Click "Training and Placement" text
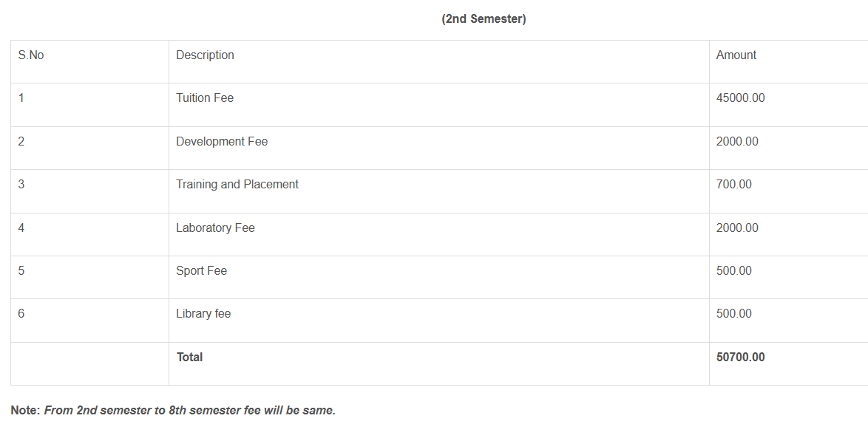The image size is (868, 424). (x=237, y=185)
